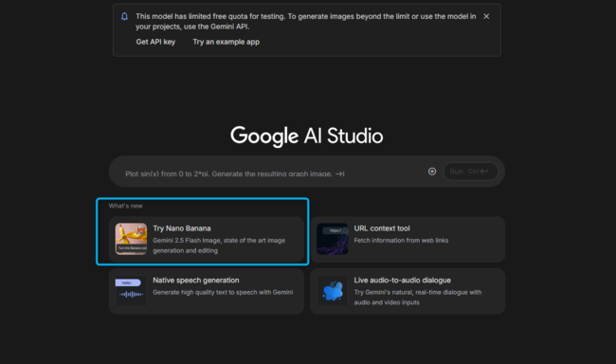The image size is (616, 364).
Task: Open Live audio-to-audio dialogue card
Action: [408, 291]
